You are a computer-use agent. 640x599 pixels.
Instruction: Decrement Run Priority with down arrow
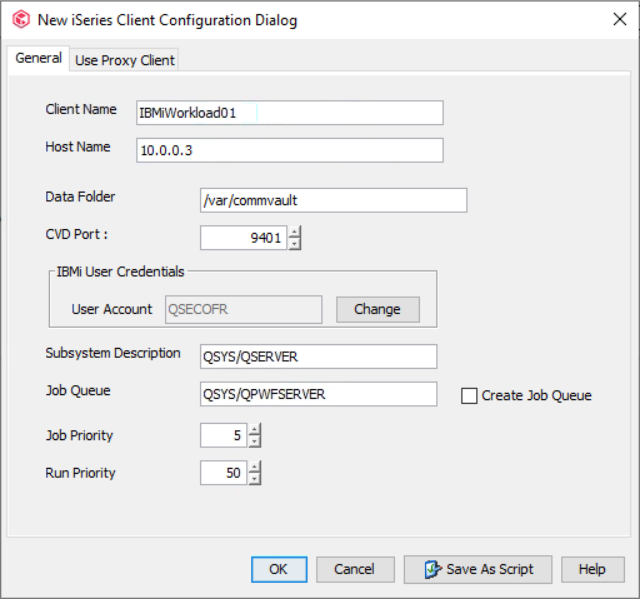pos(255,479)
